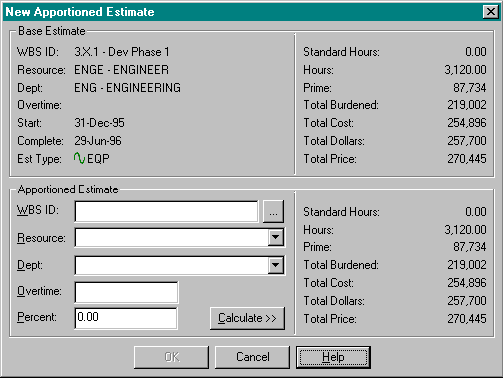Focus the Overtime input field

pos(126,292)
